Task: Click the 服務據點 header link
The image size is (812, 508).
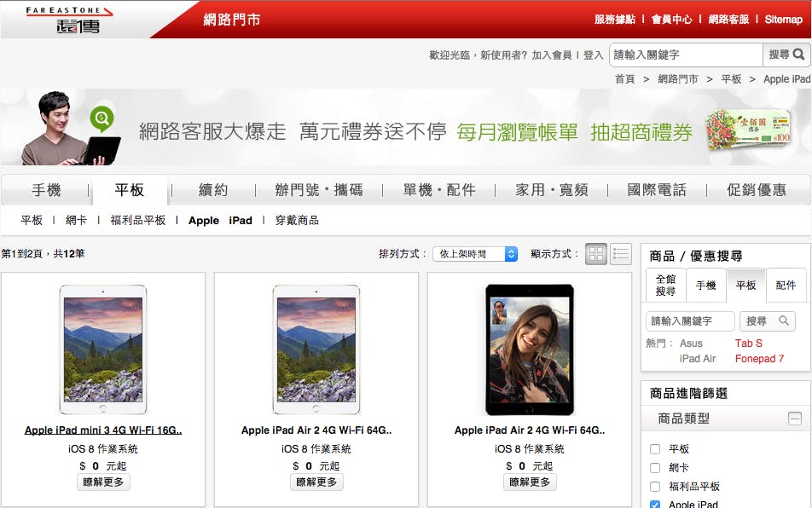Action: (615, 19)
